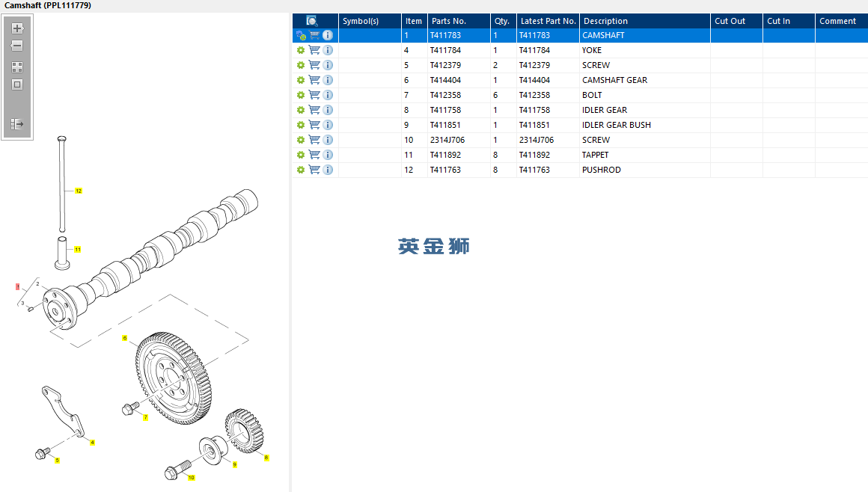Sort by the Symbol(s) column header
The height and width of the screenshot is (492, 868).
click(x=369, y=21)
